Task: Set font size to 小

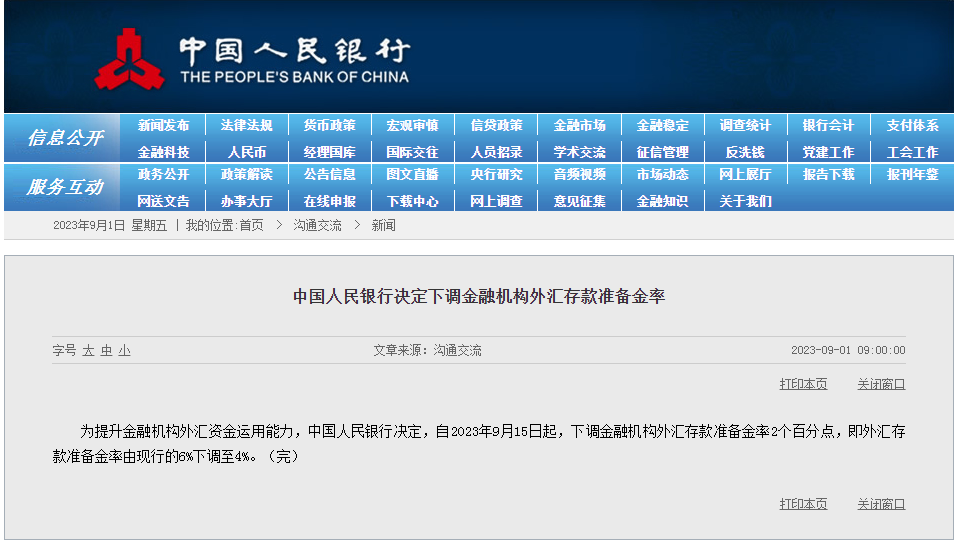Action: 124,350
